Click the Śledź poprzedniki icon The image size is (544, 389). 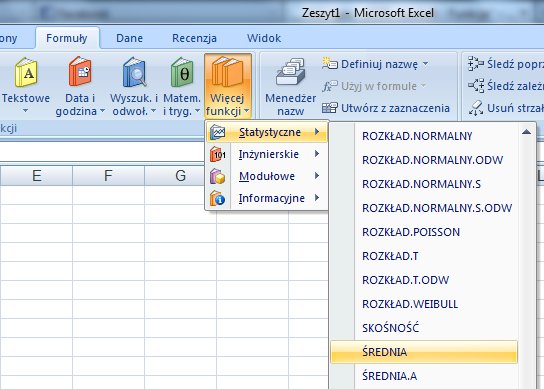476,64
